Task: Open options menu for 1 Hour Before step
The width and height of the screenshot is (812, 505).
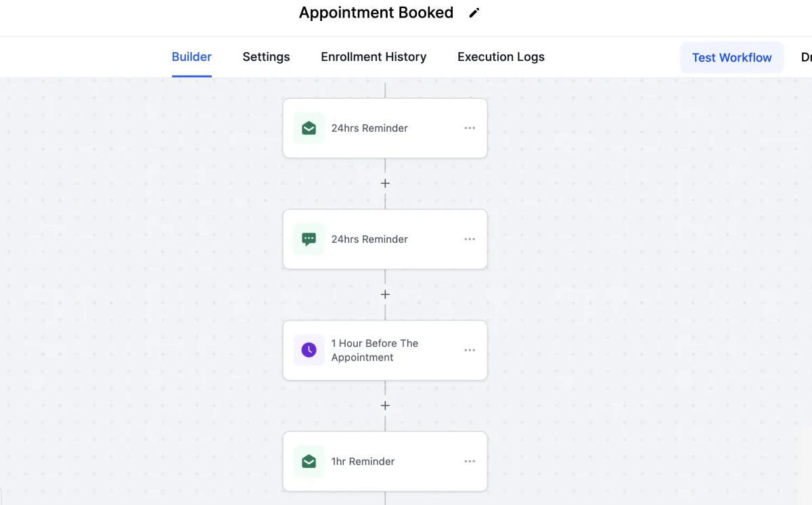Action: pos(470,350)
